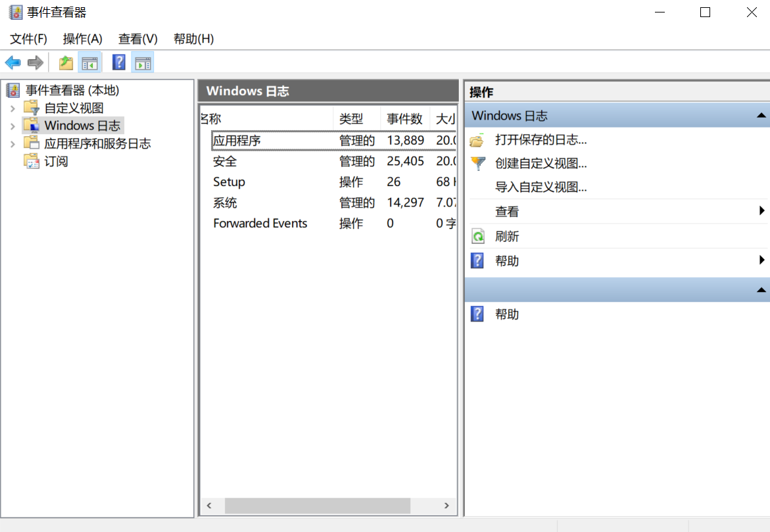Select the 应用程序 log row
This screenshot has width=770, height=532.
[334, 141]
